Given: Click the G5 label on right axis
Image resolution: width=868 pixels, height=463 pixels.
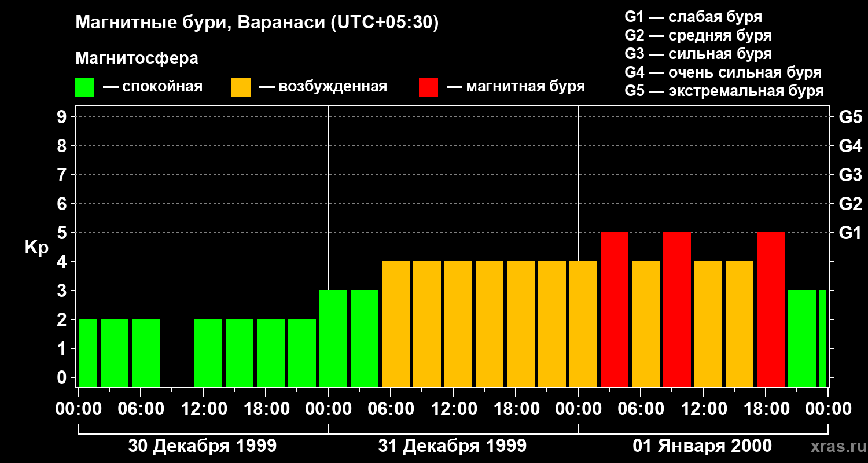Looking at the screenshot, I should (x=850, y=117).
